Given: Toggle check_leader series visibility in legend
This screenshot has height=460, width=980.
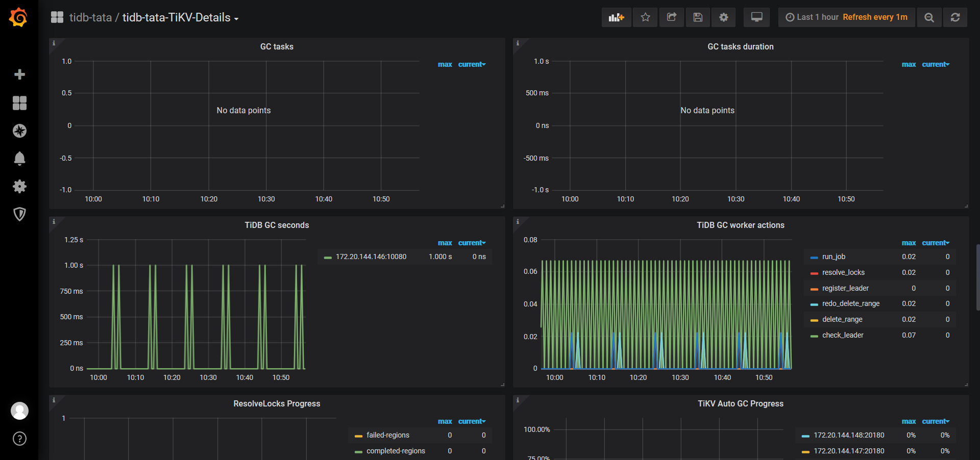Looking at the screenshot, I should tap(843, 335).
